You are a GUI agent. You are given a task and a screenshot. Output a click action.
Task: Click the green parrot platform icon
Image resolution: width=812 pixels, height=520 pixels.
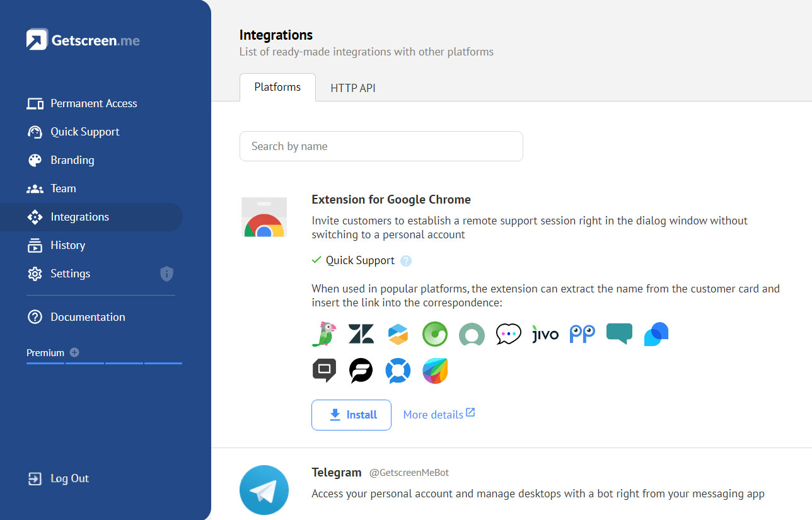[325, 334]
